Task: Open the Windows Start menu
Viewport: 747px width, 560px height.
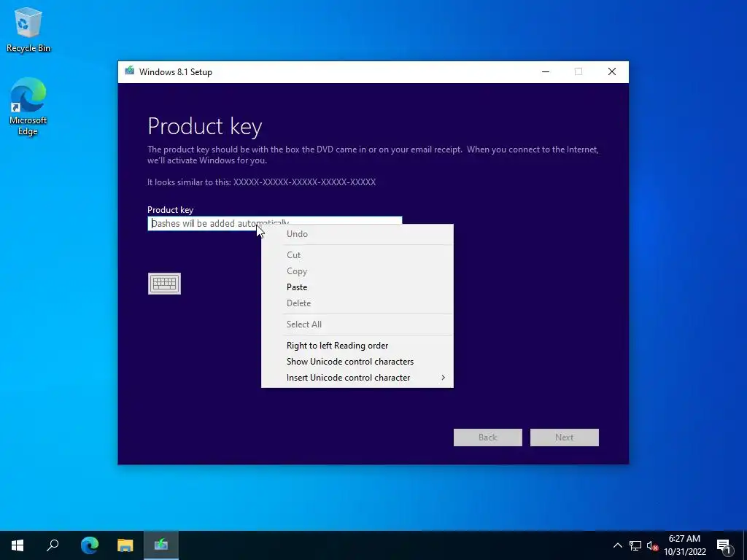Action: (x=18, y=545)
